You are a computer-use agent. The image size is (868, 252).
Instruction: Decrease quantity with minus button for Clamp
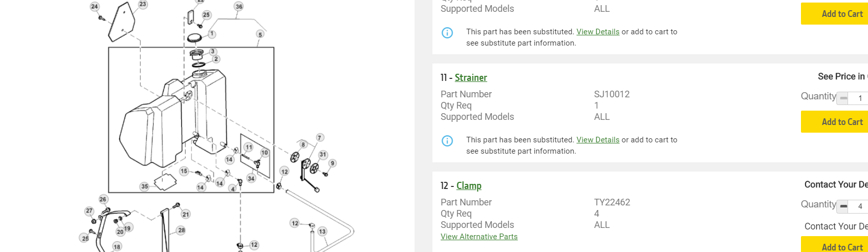(843, 206)
